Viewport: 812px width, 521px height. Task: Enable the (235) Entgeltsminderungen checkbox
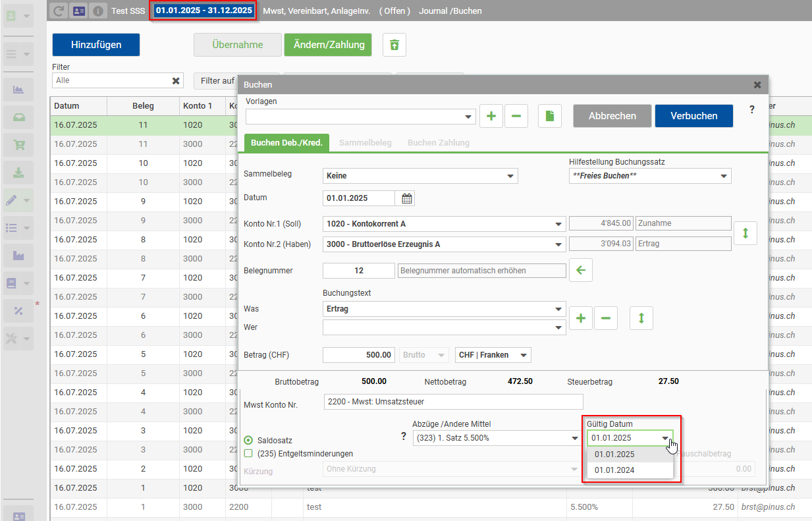[x=248, y=453]
